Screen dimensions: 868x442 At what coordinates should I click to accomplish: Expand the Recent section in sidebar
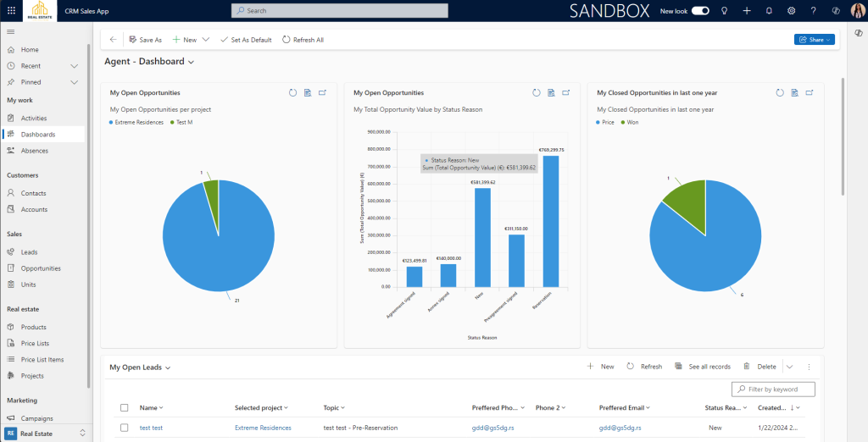coord(75,66)
